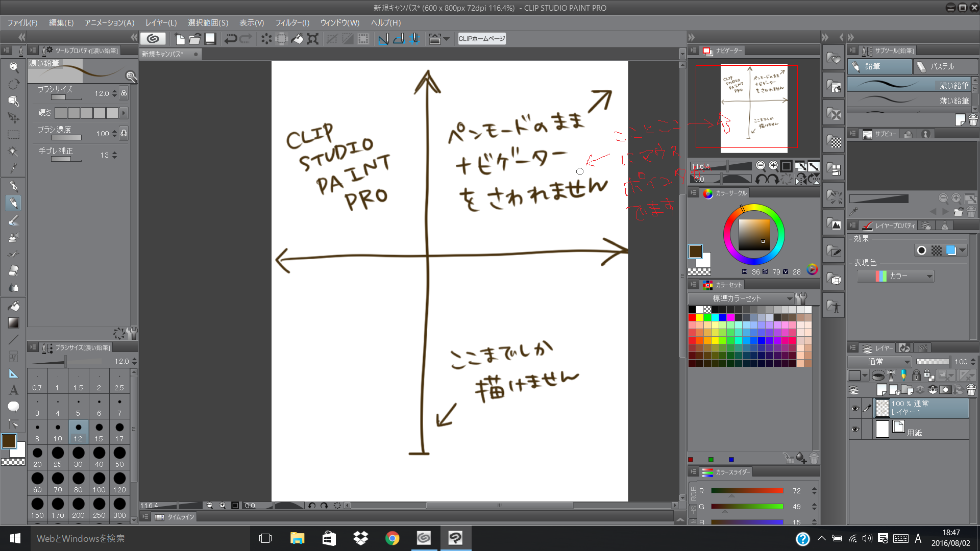980x551 pixels.
Task: Select the Fill bucket tool
Action: (14, 306)
